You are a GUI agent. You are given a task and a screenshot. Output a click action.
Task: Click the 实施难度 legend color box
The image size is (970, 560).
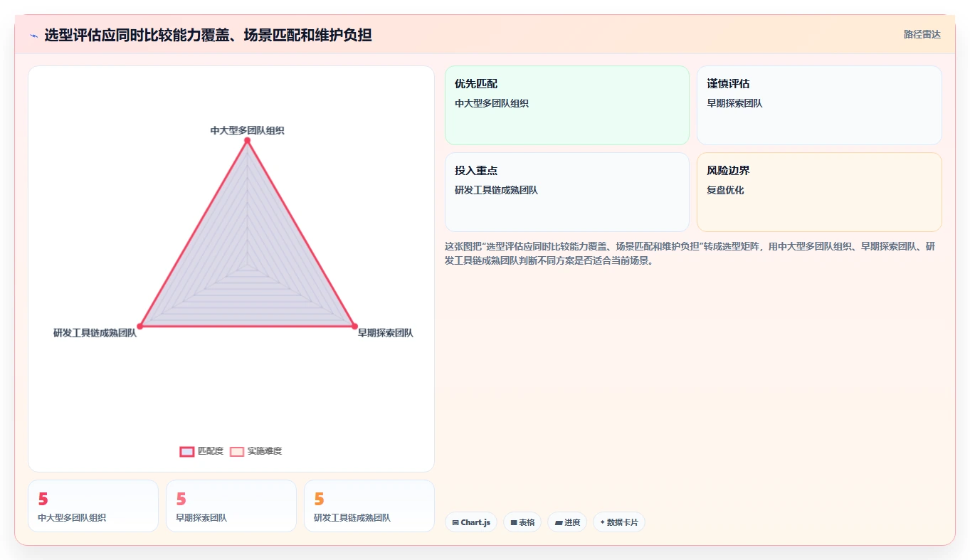[x=237, y=451]
